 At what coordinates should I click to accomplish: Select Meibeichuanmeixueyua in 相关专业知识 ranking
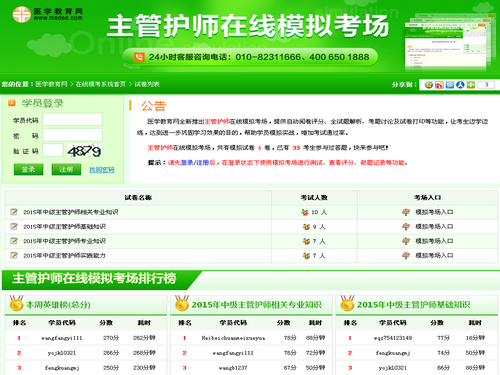[x=233, y=338]
